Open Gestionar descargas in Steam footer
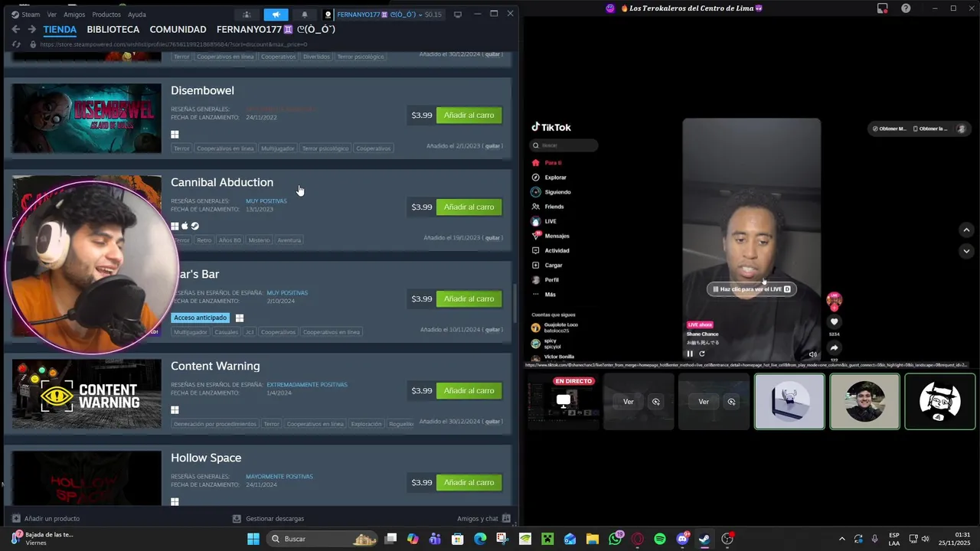This screenshot has width=980, height=551. click(268, 518)
